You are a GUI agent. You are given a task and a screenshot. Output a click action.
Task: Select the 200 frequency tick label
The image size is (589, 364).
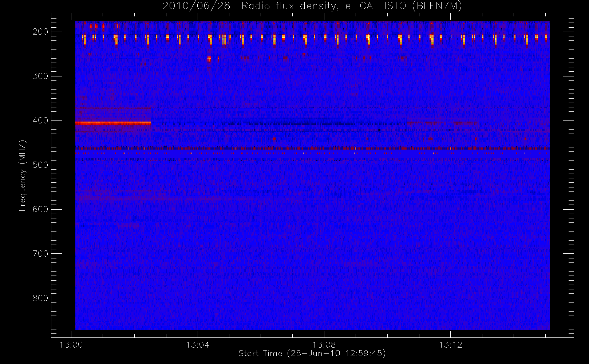coord(40,32)
